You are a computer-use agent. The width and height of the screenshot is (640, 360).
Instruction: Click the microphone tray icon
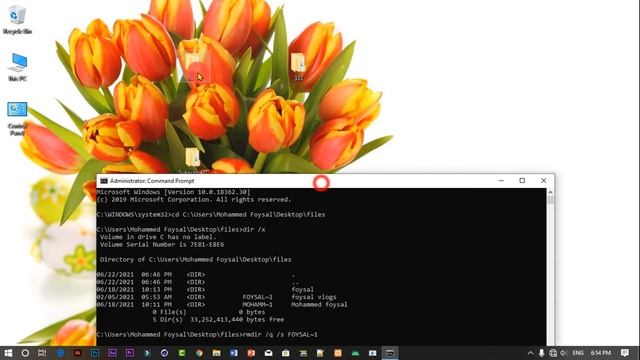coord(542,353)
